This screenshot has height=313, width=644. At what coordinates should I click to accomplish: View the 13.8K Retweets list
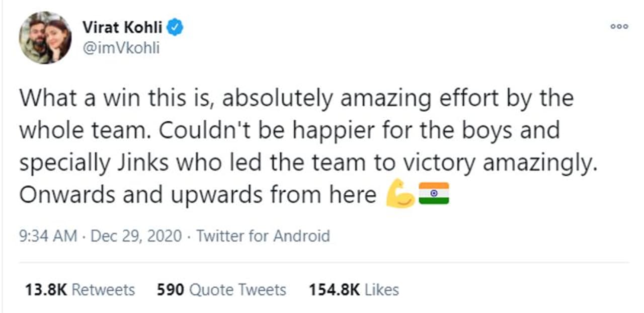pos(79,290)
